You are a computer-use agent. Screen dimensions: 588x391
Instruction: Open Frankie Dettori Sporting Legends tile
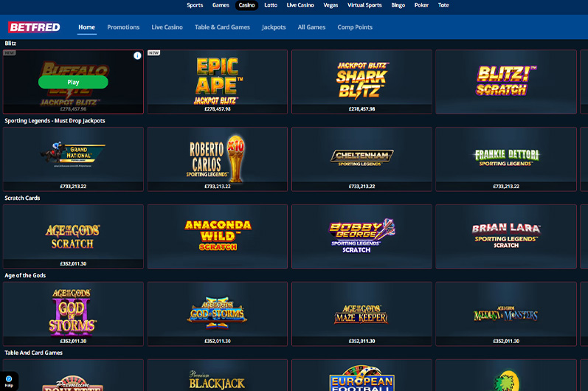coord(506,159)
